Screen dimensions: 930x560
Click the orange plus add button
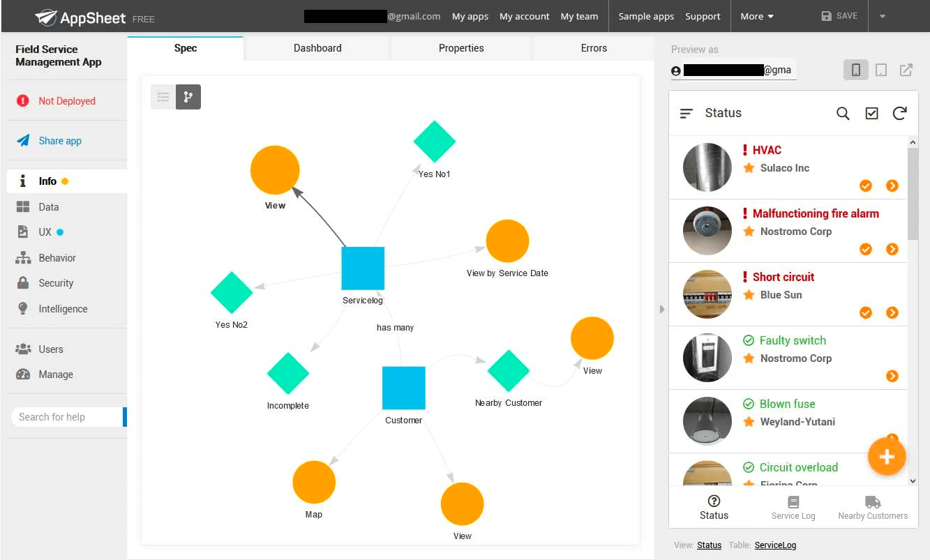[887, 457]
